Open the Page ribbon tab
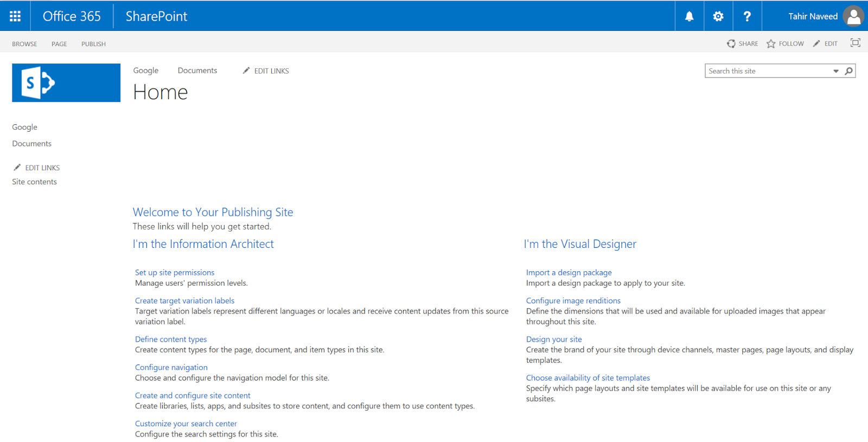 (59, 44)
